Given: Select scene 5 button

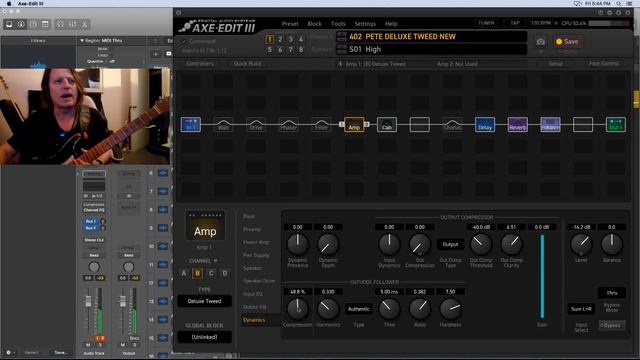Looking at the screenshot, I should coord(269,50).
